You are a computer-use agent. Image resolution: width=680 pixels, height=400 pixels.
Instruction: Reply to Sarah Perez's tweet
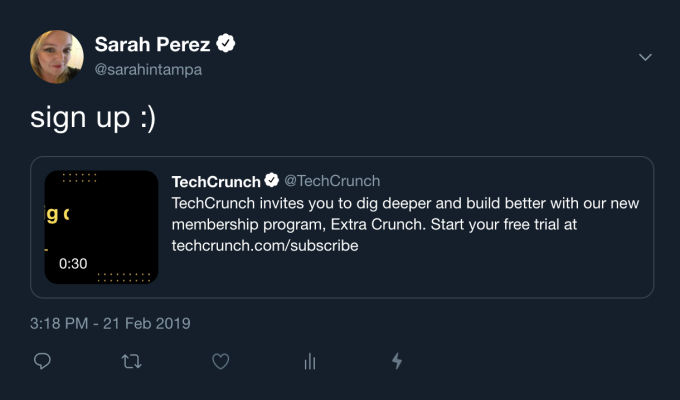click(x=42, y=361)
